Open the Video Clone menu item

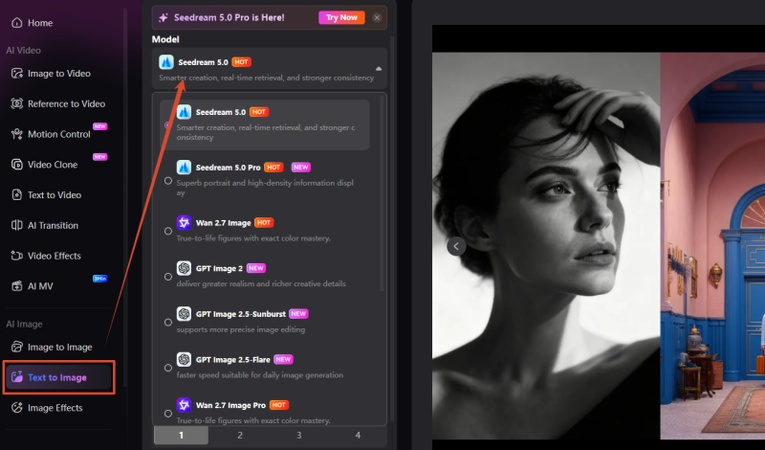point(59,164)
